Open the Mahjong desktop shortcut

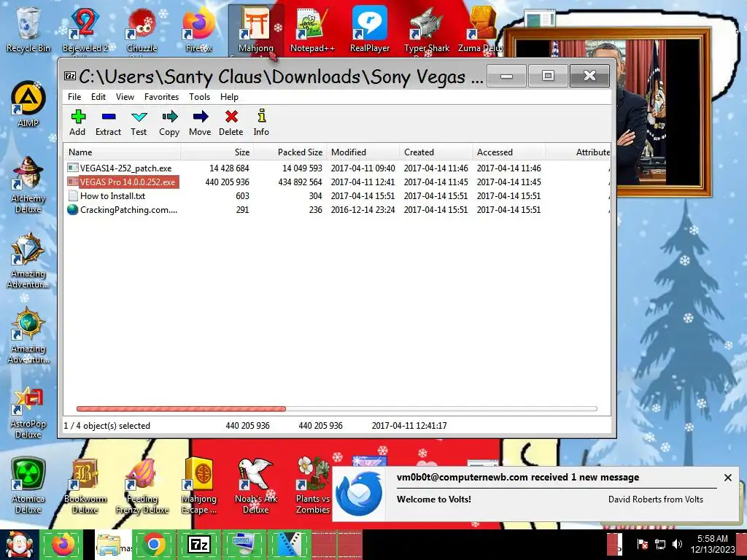point(256,29)
